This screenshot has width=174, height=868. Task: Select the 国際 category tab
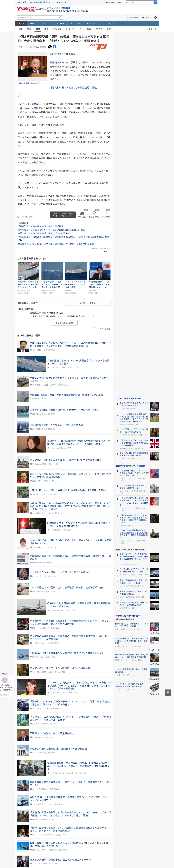38,29
